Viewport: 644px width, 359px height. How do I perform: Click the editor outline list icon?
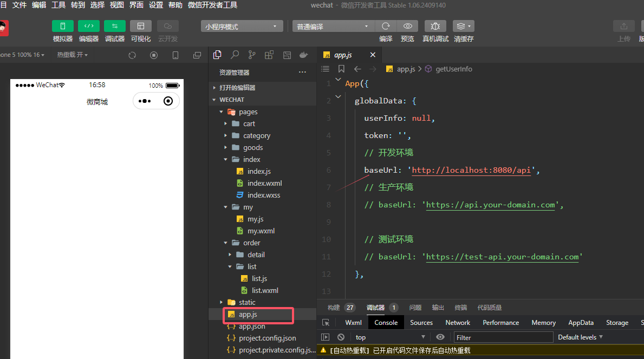[x=326, y=69]
